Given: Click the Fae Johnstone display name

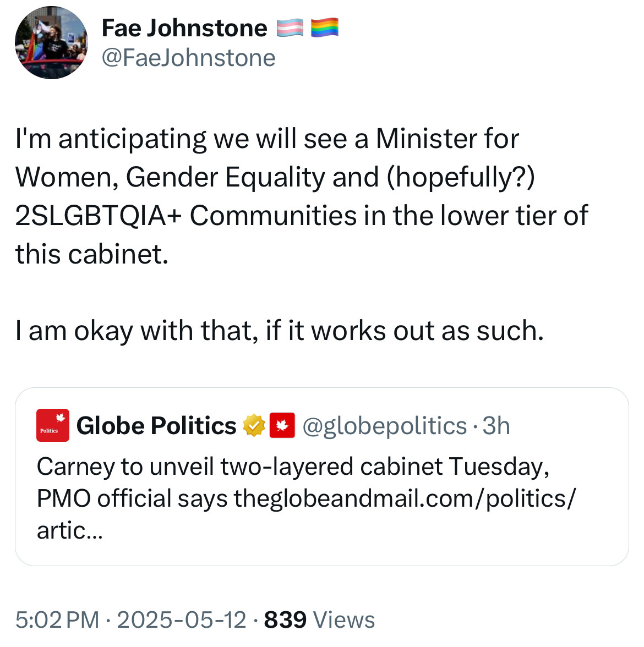Looking at the screenshot, I should coord(184,28).
